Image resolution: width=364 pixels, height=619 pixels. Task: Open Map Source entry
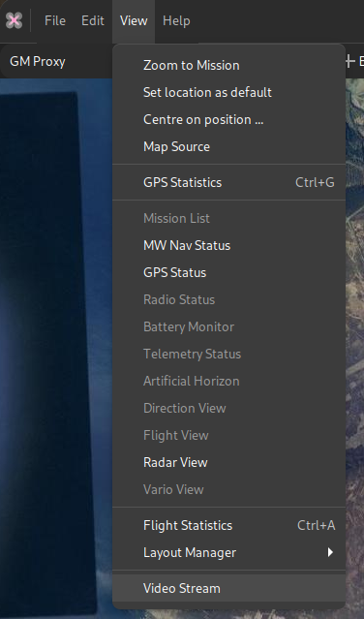coord(228,147)
